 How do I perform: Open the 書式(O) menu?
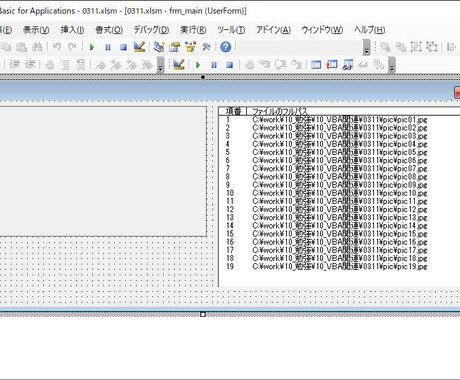109,30
